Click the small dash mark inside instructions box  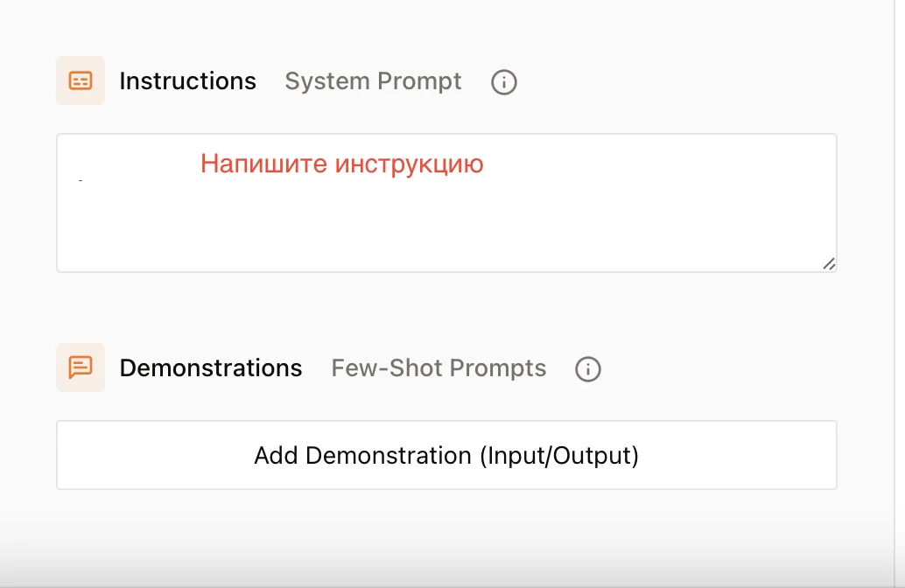[81, 180]
